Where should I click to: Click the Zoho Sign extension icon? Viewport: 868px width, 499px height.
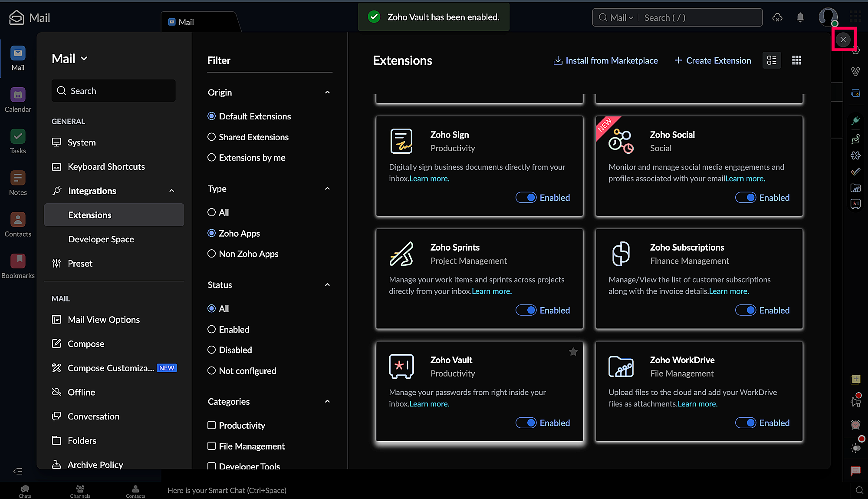pyautogui.click(x=401, y=141)
